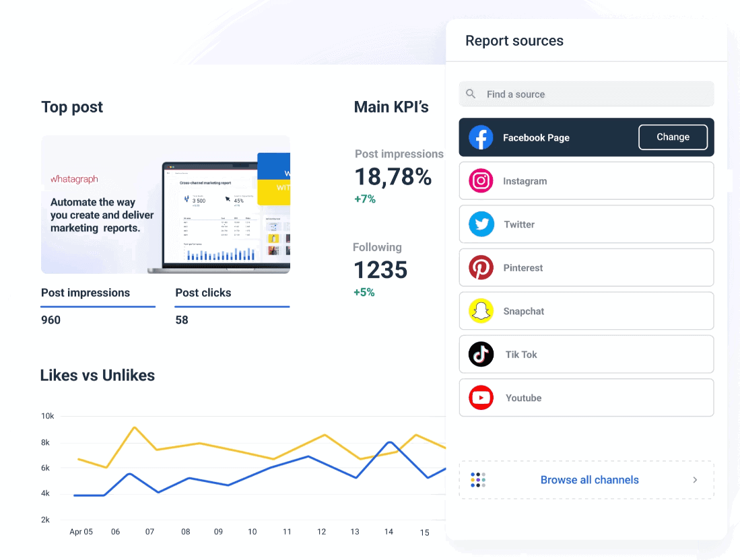Select the Twitter bird icon
740x560 pixels.
click(481, 224)
